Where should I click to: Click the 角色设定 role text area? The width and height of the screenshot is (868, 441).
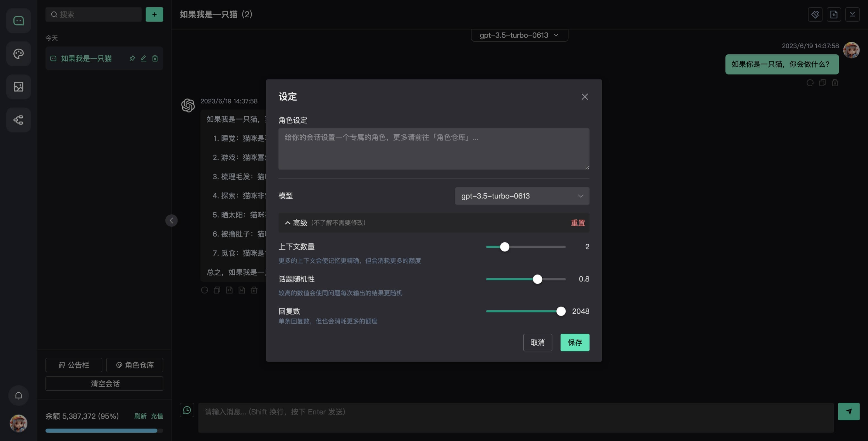coord(433,149)
